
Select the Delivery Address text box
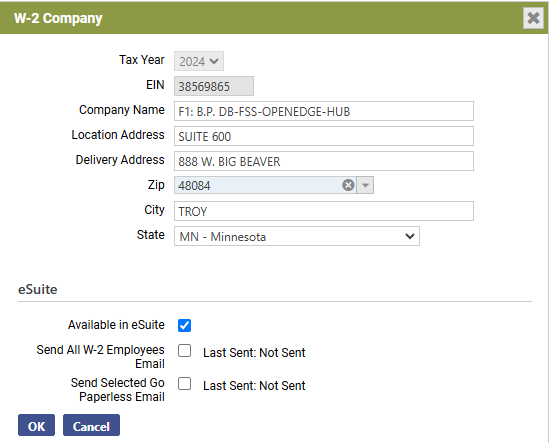click(x=324, y=161)
